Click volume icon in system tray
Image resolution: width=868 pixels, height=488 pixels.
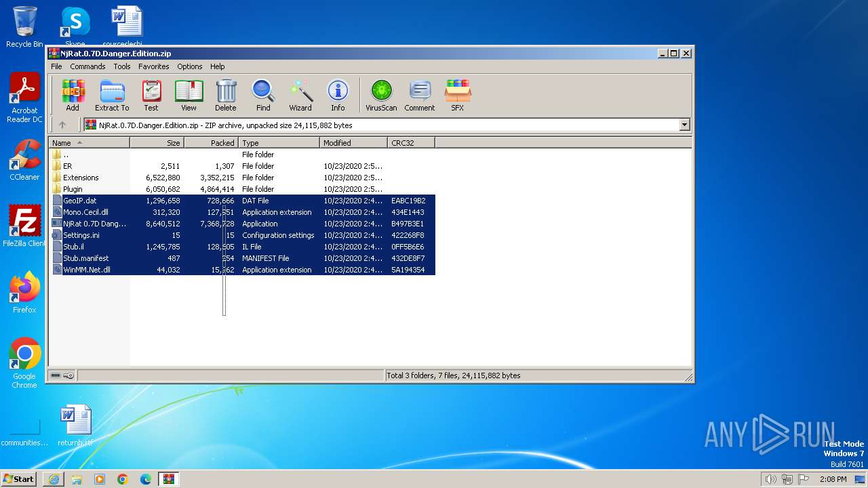[770, 479]
